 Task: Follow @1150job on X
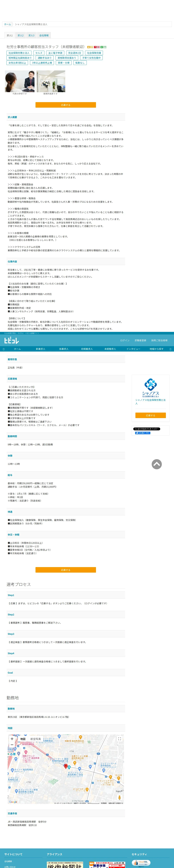pos(147,429)
